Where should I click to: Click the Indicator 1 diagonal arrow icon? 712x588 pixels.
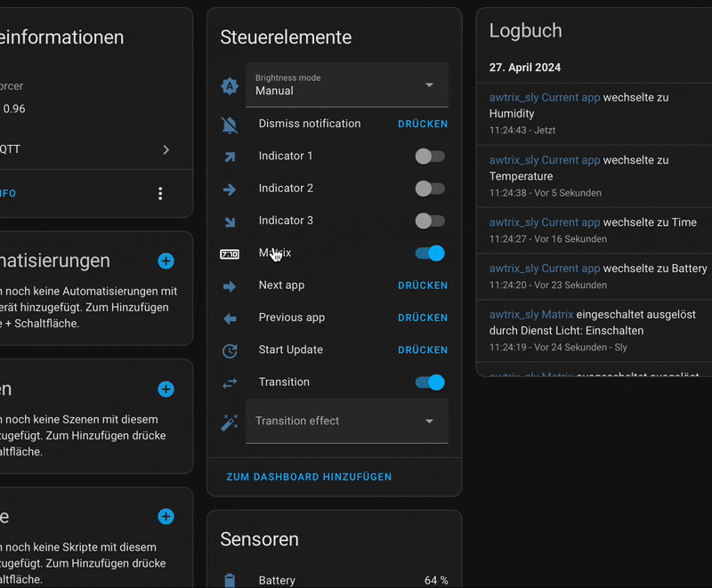230,156
